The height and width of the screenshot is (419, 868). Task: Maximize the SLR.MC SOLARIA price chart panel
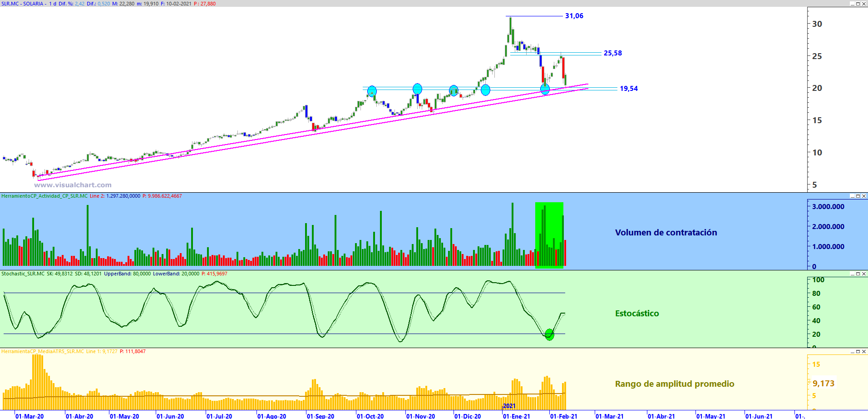(x=858, y=4)
